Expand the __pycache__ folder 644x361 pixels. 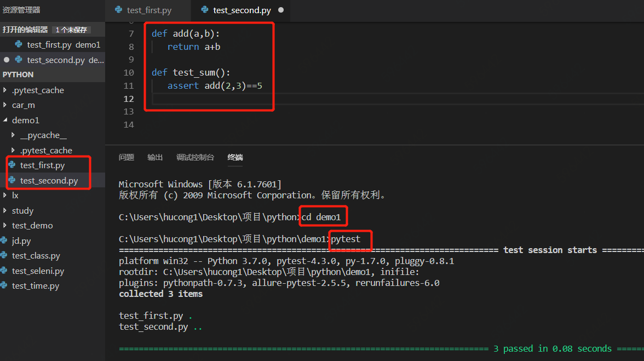[13, 135]
